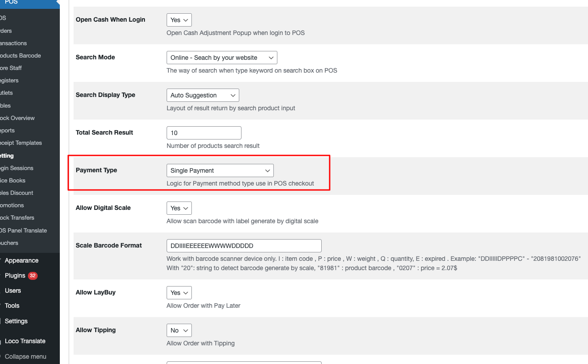Open the Tools admin menu
Image resolution: width=588 pixels, height=364 pixels.
12,306
